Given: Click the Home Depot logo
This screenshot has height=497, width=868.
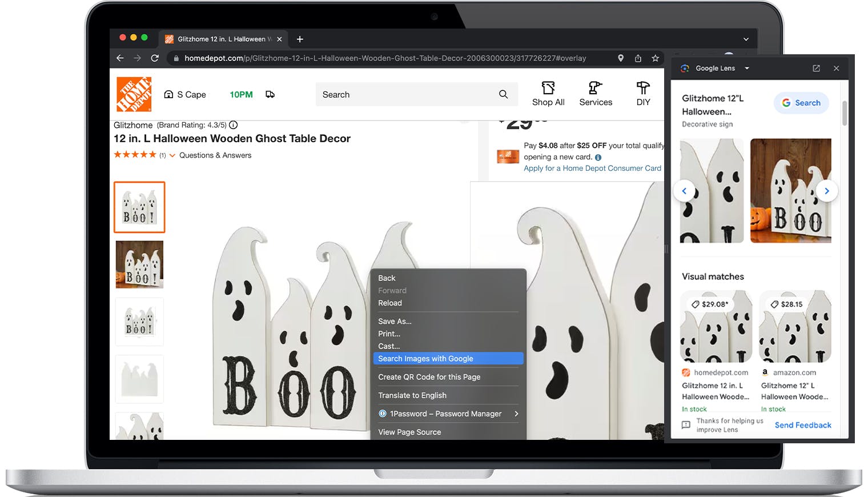Looking at the screenshot, I should tap(134, 94).
